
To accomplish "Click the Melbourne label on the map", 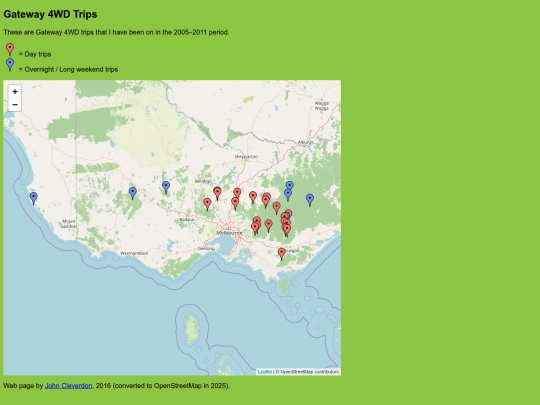I will [229, 233].
